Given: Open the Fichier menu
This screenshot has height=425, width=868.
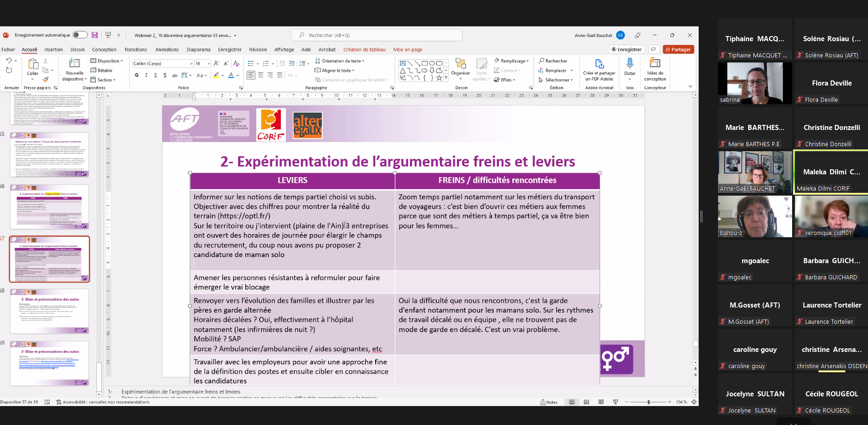Looking at the screenshot, I should pos(8,49).
